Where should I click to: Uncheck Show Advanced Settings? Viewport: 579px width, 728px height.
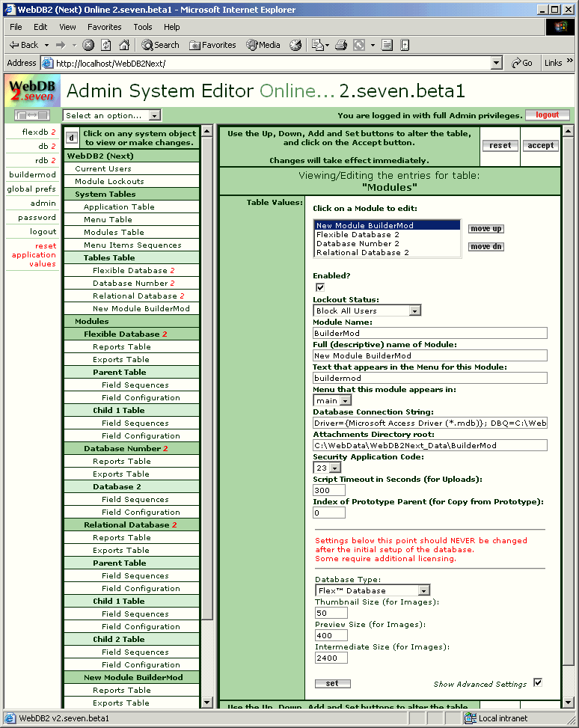click(538, 682)
